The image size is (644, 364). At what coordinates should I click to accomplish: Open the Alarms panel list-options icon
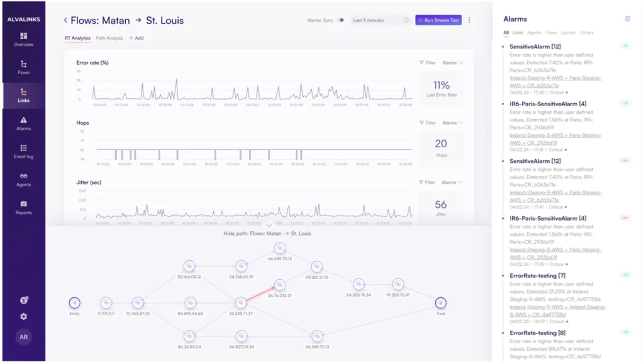click(x=627, y=19)
